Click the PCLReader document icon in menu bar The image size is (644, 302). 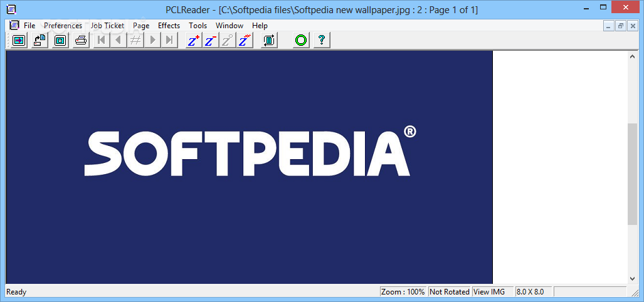(14, 25)
